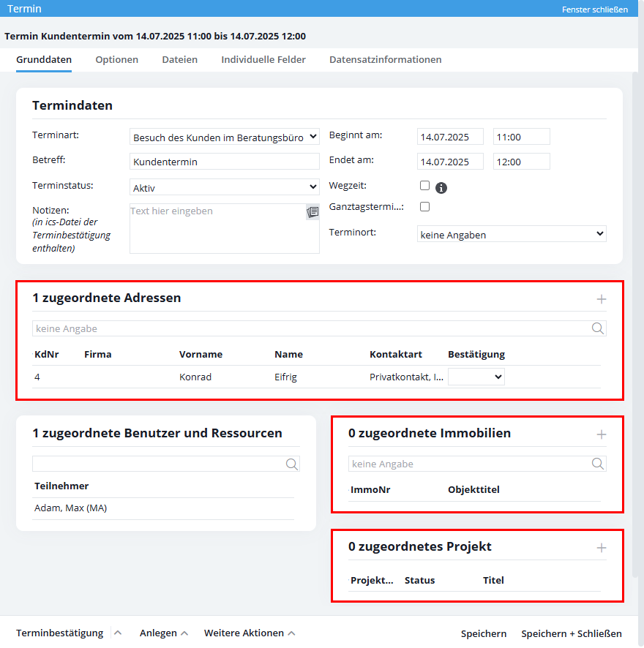The height and width of the screenshot is (648, 644).
Task: Click the Wegzeit info icon
Action: [x=441, y=188]
